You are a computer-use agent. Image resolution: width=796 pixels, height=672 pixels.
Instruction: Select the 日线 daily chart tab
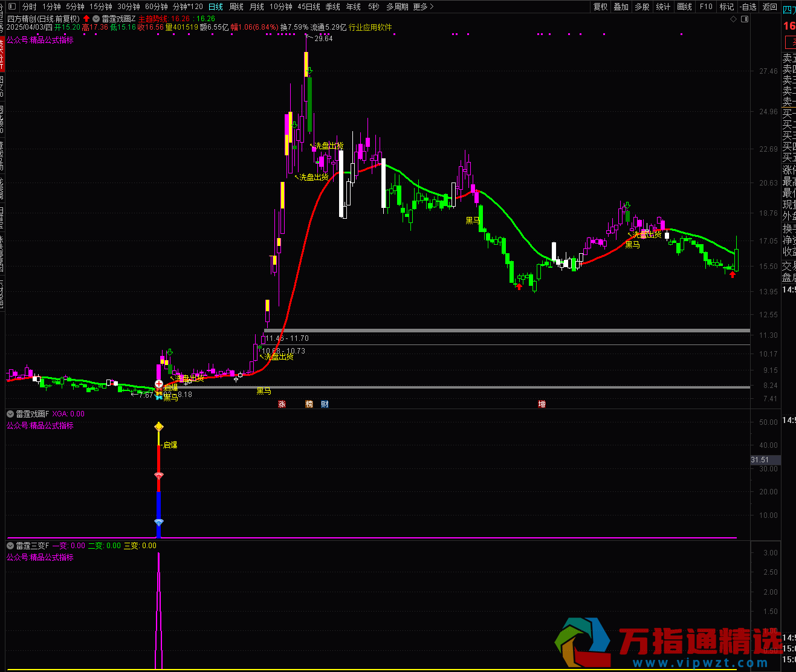click(x=215, y=7)
